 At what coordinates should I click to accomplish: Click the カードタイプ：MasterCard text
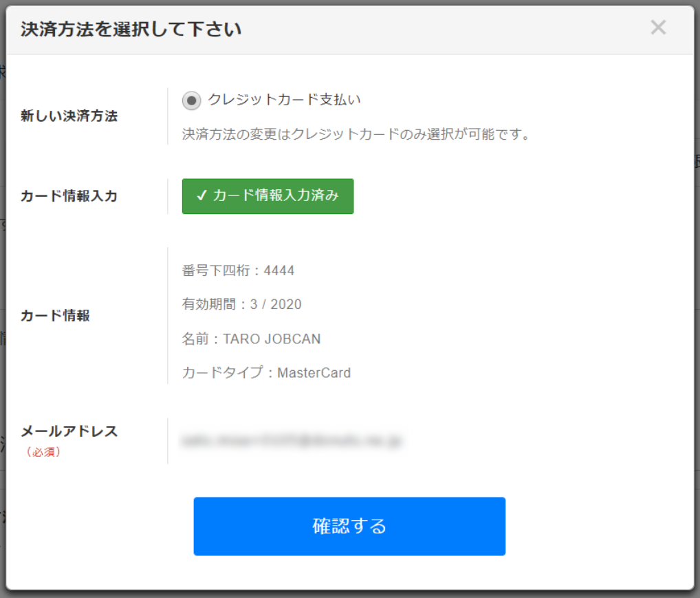click(266, 373)
